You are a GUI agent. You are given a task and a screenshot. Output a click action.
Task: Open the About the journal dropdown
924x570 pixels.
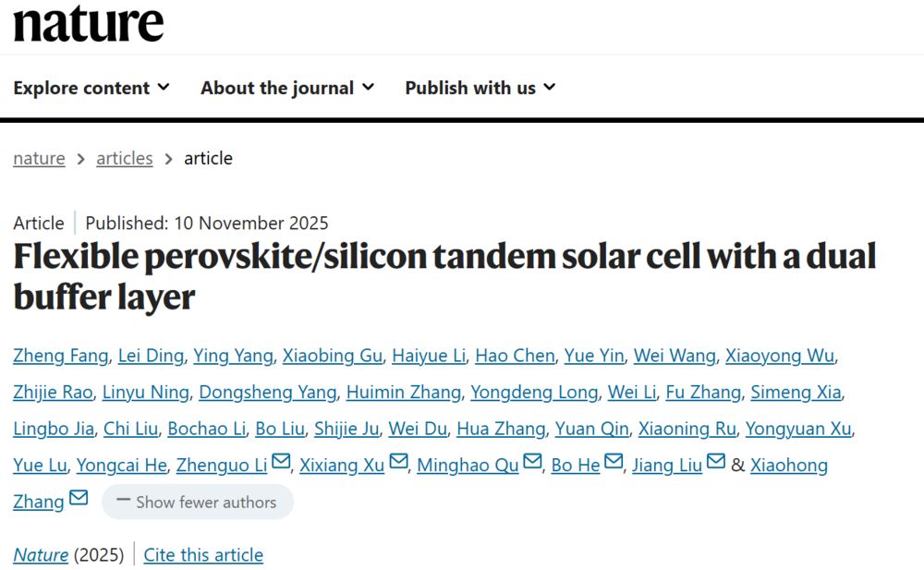[287, 88]
